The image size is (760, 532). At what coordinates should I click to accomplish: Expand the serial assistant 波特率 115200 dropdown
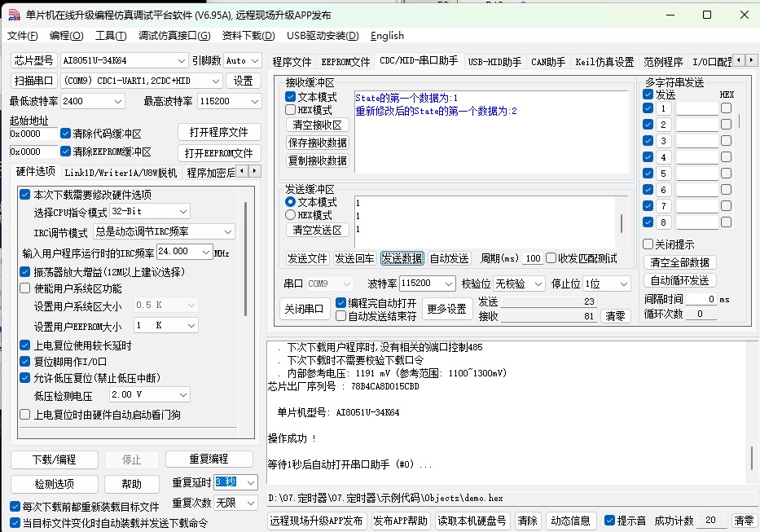[x=448, y=284]
